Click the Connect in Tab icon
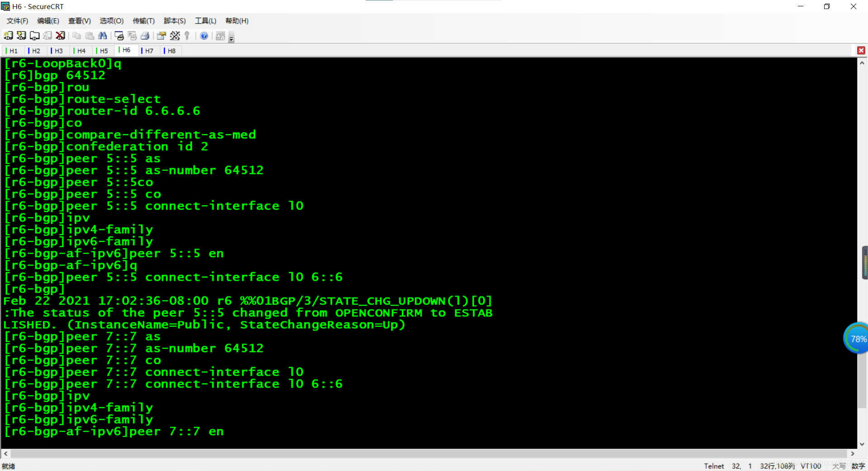Screen dimensions: 868x471 coord(34,36)
